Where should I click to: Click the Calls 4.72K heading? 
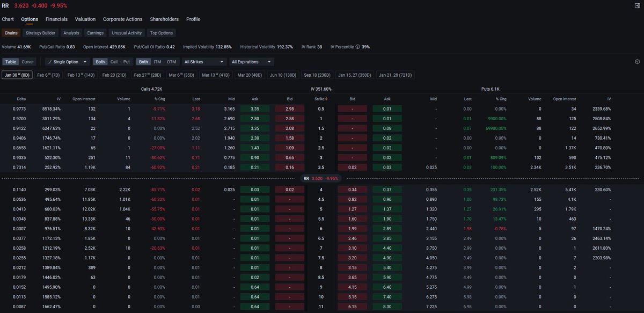tap(151, 89)
